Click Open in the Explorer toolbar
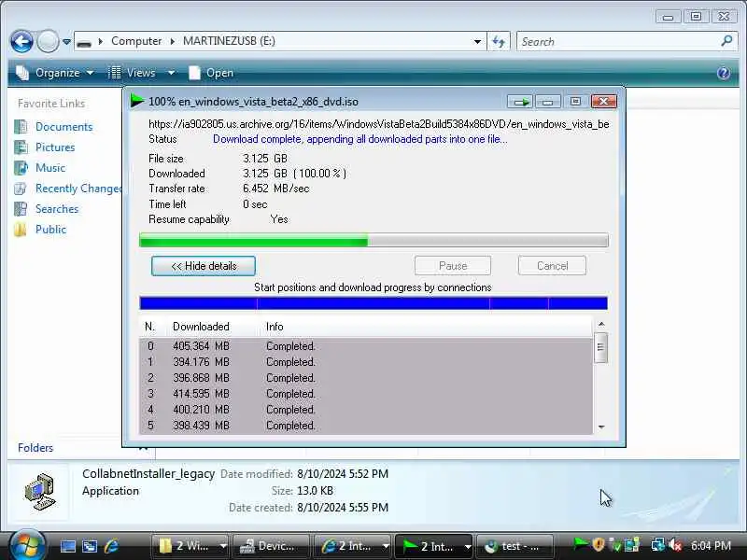 point(211,73)
